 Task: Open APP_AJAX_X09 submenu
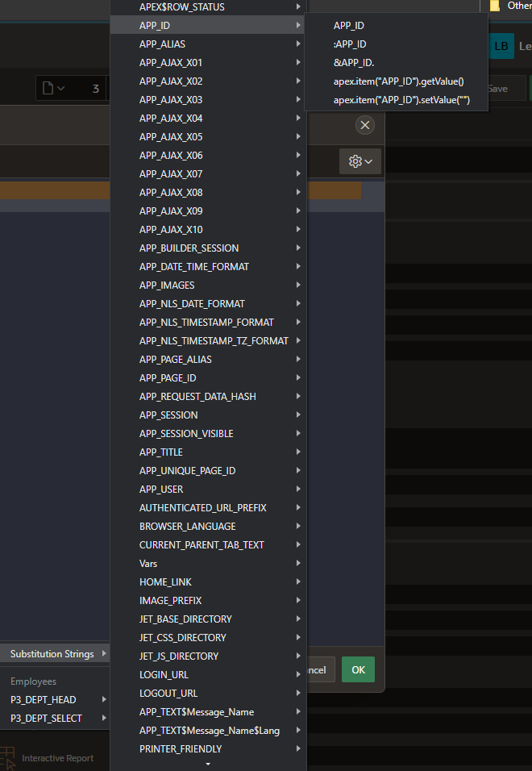pos(208,211)
